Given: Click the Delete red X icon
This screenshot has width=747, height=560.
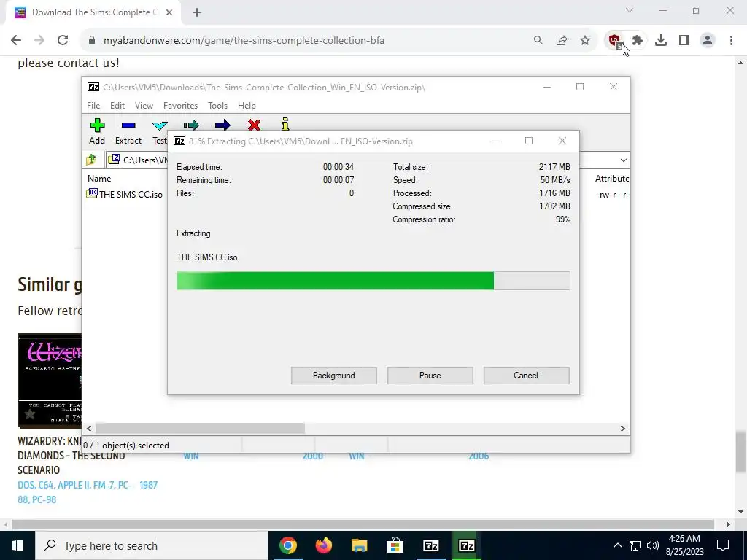Looking at the screenshot, I should (x=254, y=125).
